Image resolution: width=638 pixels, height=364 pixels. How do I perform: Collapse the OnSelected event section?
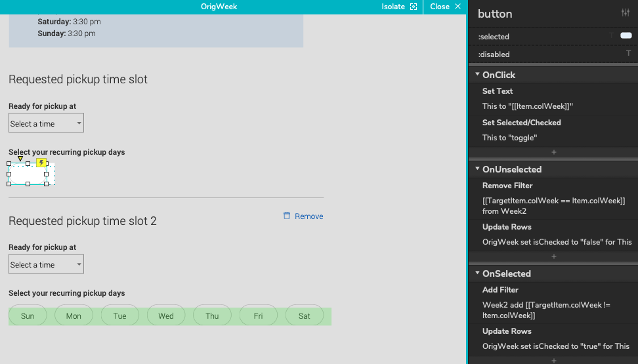(x=478, y=273)
